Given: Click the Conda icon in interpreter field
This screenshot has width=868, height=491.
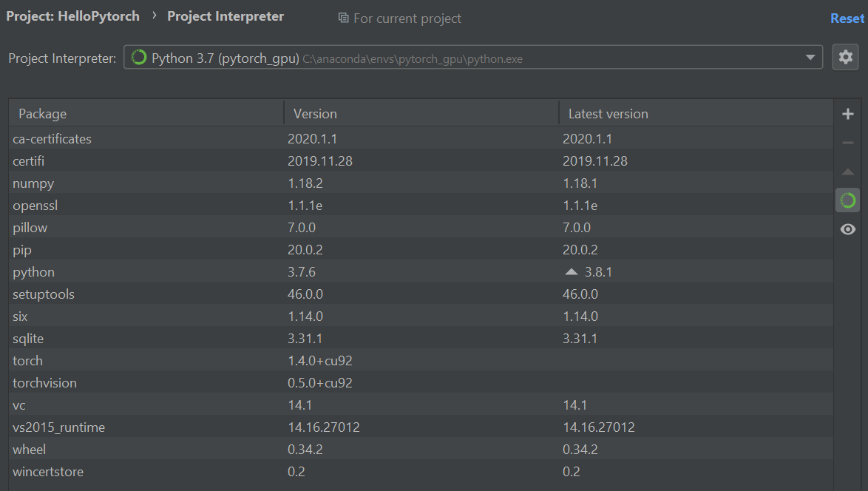Looking at the screenshot, I should (x=138, y=57).
